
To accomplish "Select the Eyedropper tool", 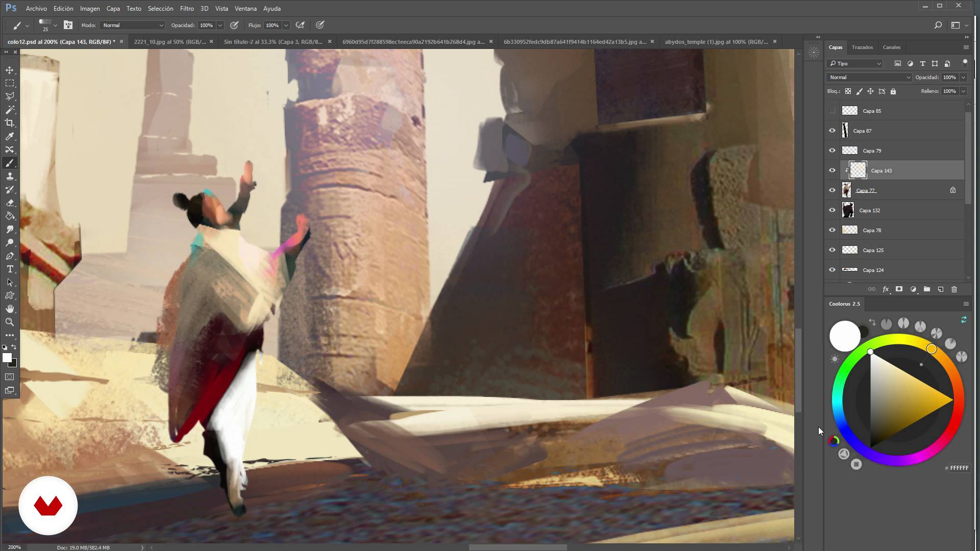I will [10, 136].
